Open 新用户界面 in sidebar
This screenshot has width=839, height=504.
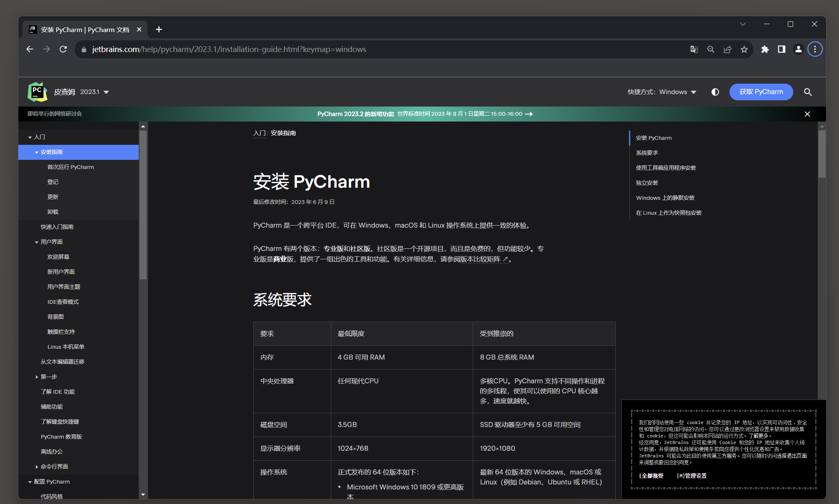coord(61,272)
